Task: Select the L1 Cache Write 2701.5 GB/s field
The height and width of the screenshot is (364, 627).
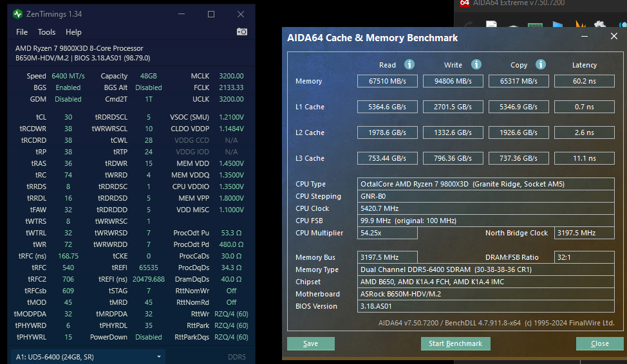Action: [453, 107]
